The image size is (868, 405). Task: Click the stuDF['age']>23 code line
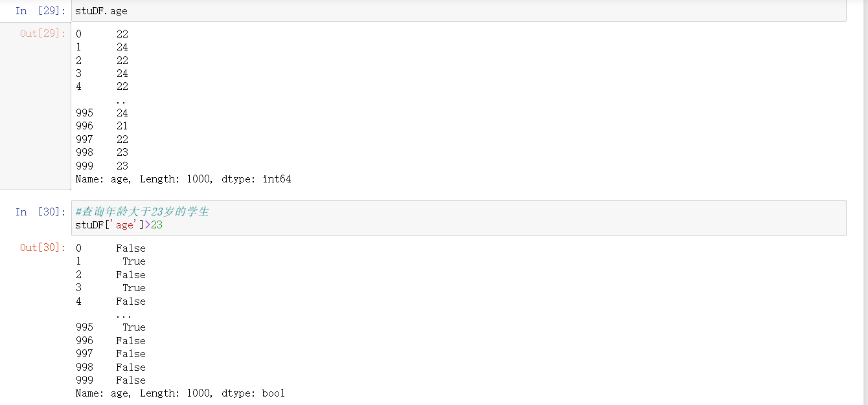(119, 225)
